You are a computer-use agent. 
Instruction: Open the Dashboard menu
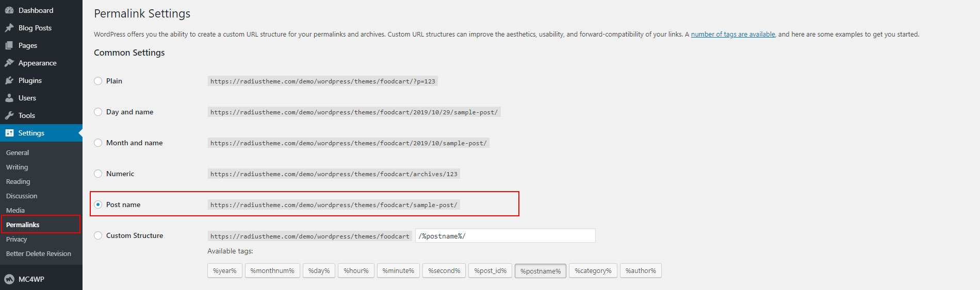tap(36, 10)
